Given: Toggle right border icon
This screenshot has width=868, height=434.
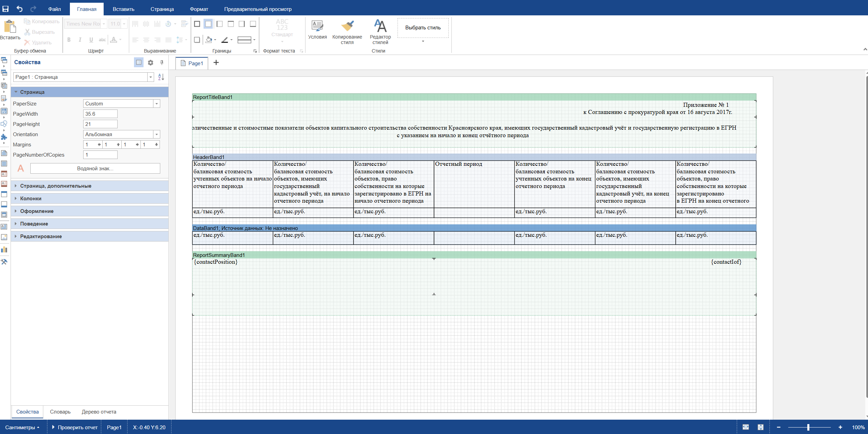Looking at the screenshot, I should click(x=242, y=24).
